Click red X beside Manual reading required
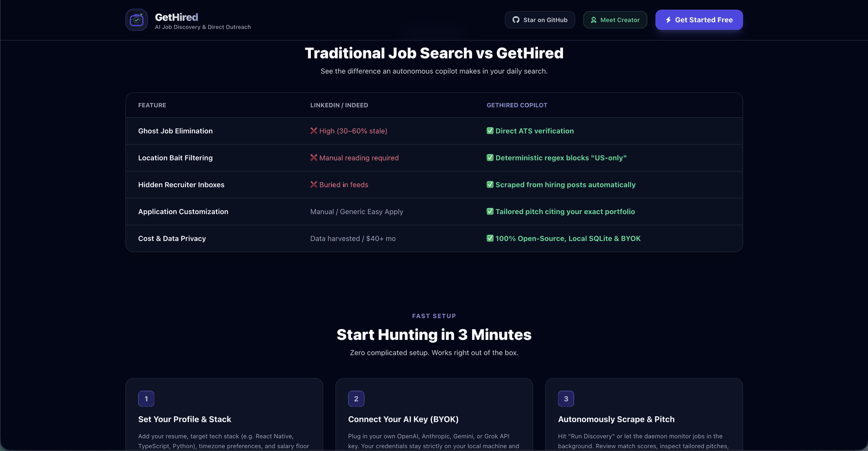 point(314,158)
